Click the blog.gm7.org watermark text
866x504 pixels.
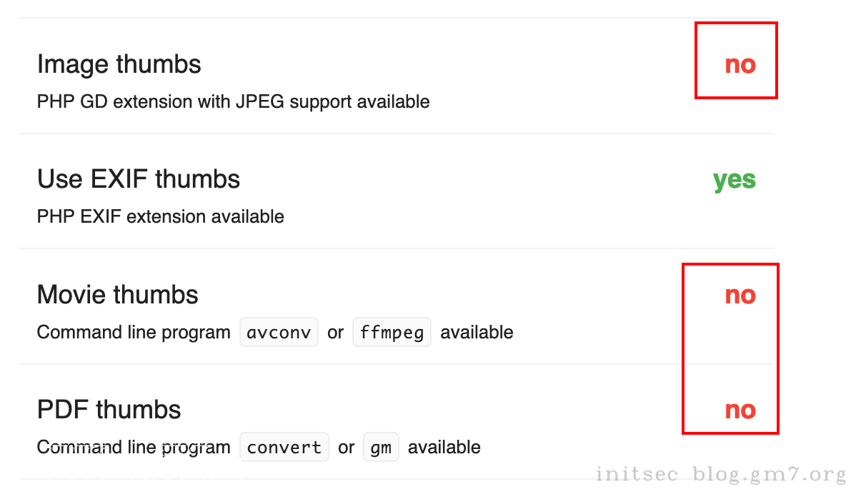point(769,475)
